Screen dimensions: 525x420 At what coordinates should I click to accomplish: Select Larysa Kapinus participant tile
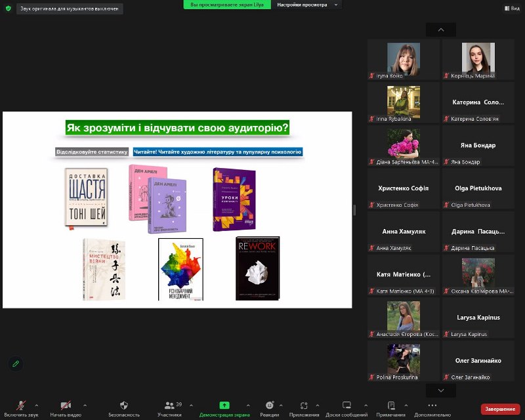(x=478, y=318)
